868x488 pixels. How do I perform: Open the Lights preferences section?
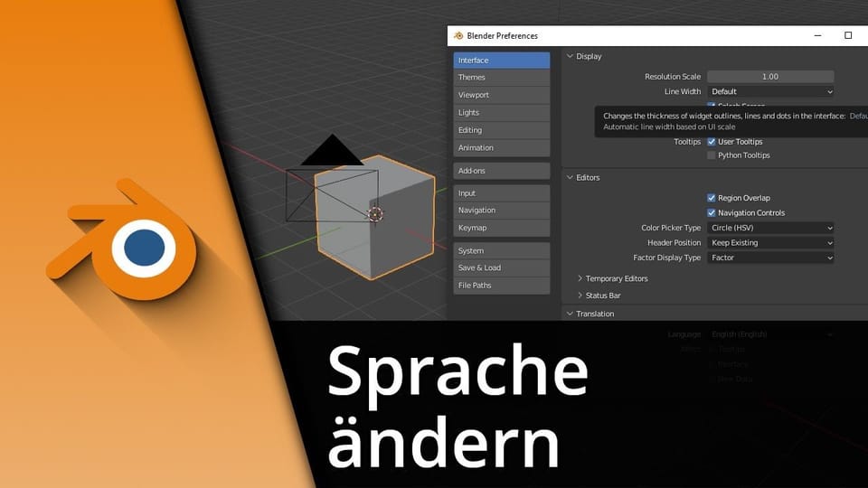(502, 112)
